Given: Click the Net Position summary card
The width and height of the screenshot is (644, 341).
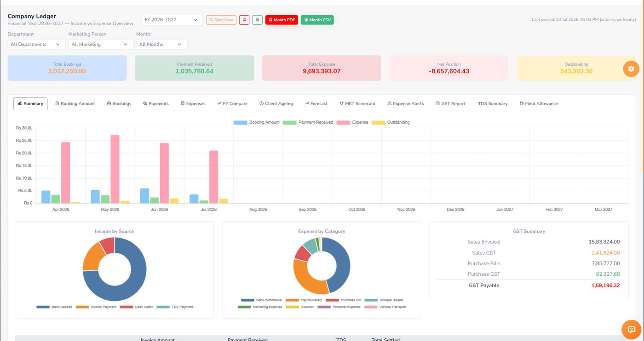Looking at the screenshot, I should click(449, 68).
